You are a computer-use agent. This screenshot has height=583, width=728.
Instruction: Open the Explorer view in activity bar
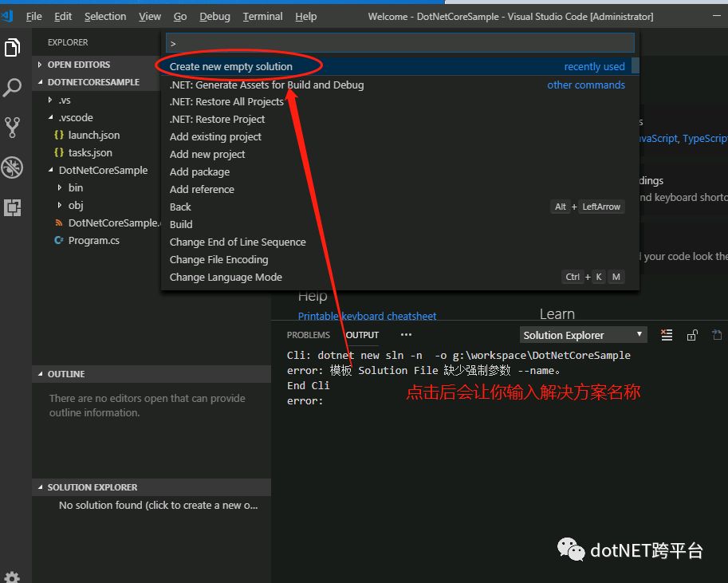point(13,47)
